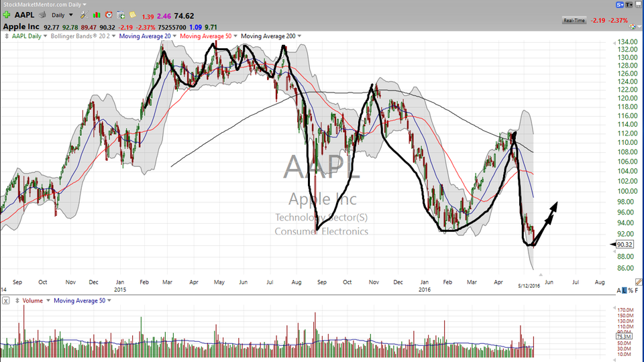Click the 5/12/2016 date marker
This screenshot has width=644, height=362.
point(529,286)
